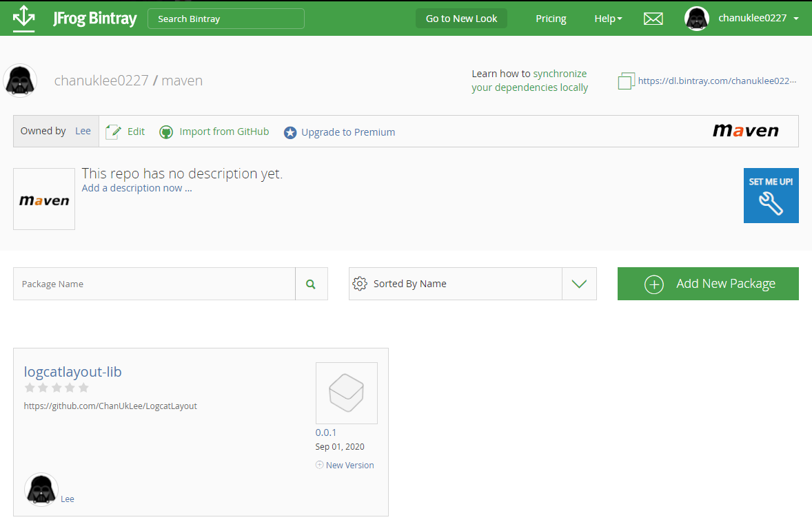Open version 0.0.1 link
Image resolution: width=812 pixels, height=522 pixels.
[x=326, y=432]
